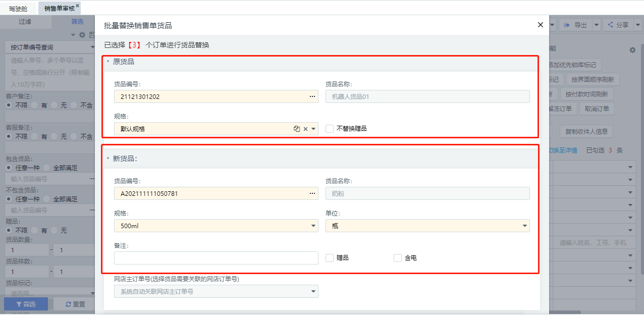Screen dimensions: 644x315
Task: Tick the 含电 checkbox
Action: tap(398, 258)
